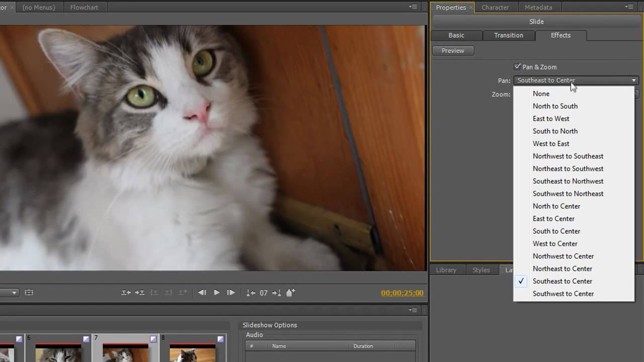Uncheck the Pan & Zoom checkbox
The image size is (644, 362).
(517, 67)
